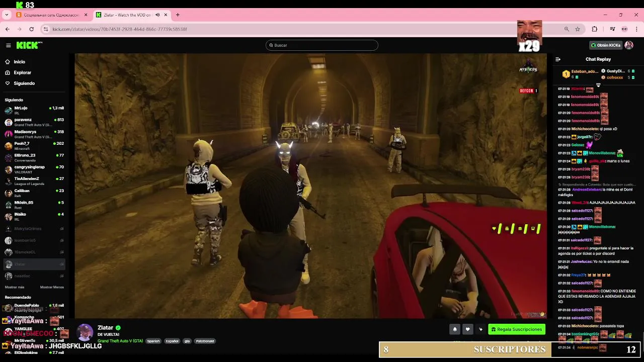Open cofroxxx leaderboard entry
Image resolution: width=644 pixels, height=362 pixels.
[618, 77]
